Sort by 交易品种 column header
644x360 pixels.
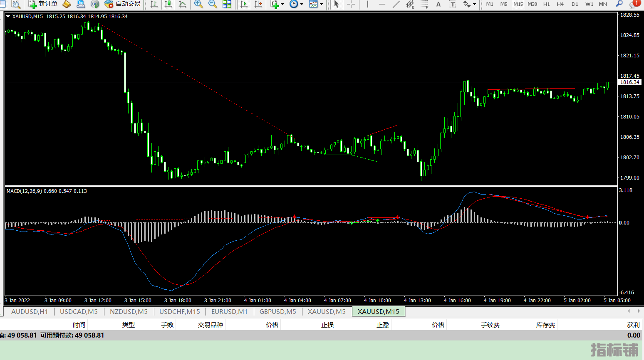coord(211,325)
